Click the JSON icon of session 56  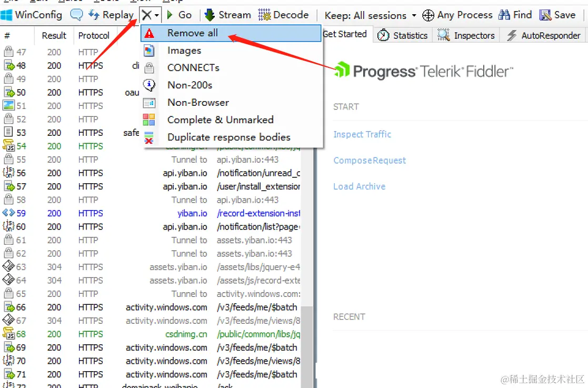pyautogui.click(x=8, y=173)
